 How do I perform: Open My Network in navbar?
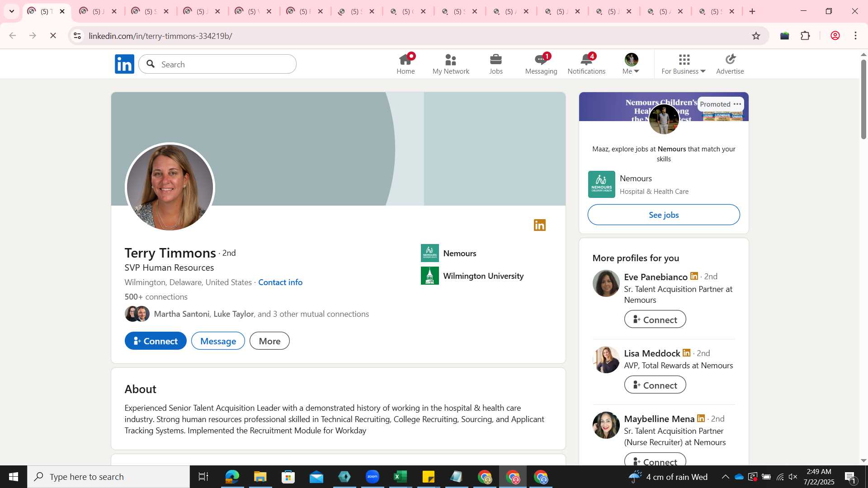pyautogui.click(x=451, y=64)
